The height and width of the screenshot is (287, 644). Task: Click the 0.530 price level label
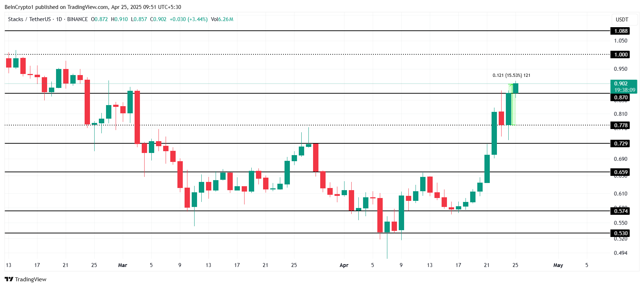[620, 233]
